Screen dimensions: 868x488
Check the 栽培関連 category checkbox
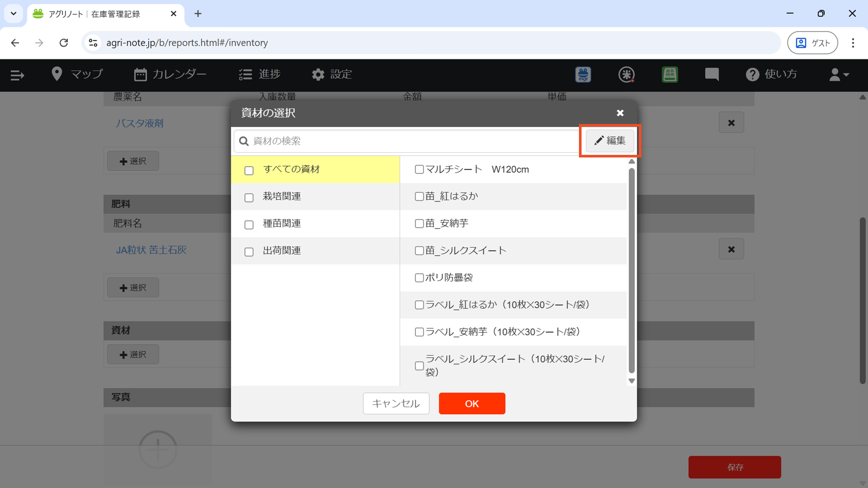249,198
